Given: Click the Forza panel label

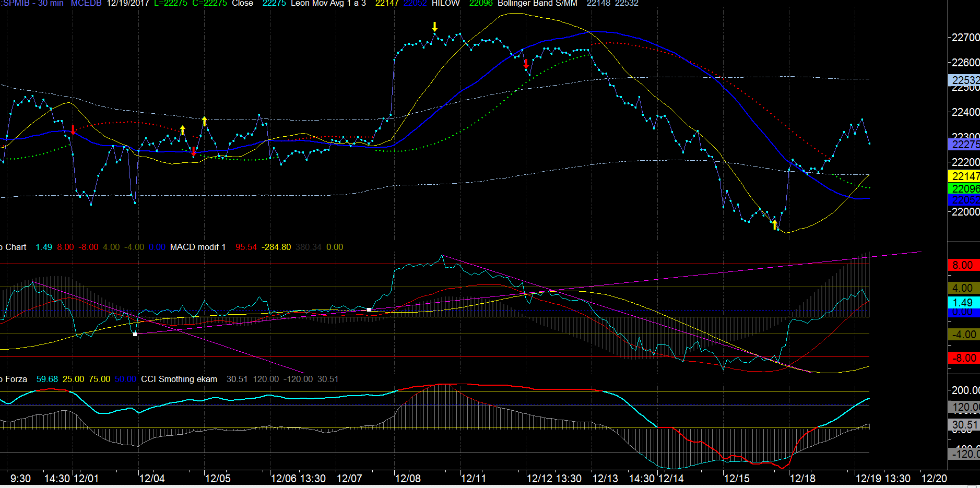Looking at the screenshot, I should pyautogui.click(x=15, y=379).
